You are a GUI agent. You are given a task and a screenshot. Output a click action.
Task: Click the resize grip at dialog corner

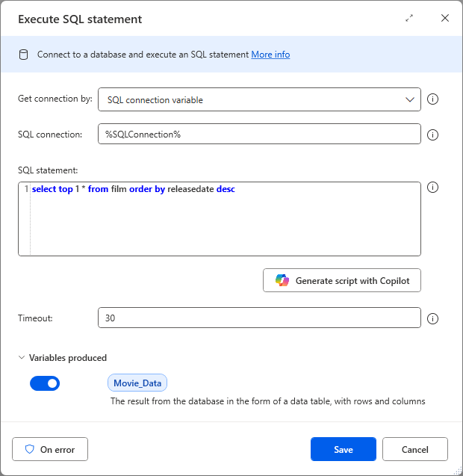coord(457,471)
